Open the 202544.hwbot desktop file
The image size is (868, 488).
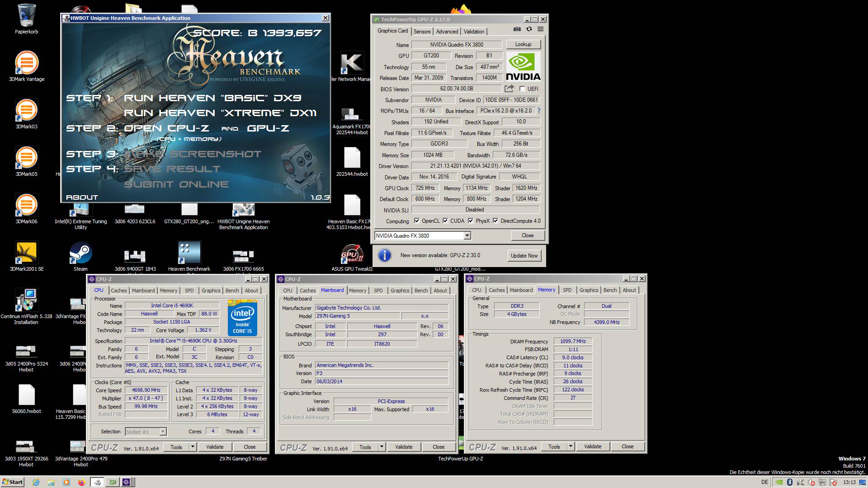coord(352,162)
